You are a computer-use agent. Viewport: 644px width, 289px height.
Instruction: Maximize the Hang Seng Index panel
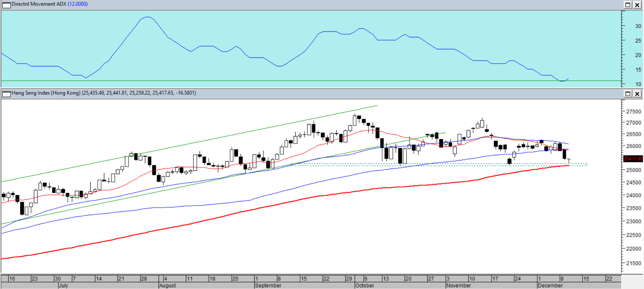pos(628,94)
